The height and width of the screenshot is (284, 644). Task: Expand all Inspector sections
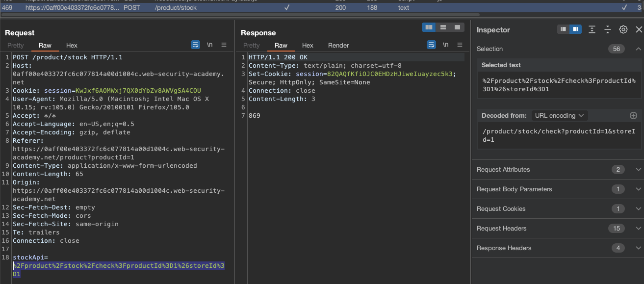coord(592,29)
